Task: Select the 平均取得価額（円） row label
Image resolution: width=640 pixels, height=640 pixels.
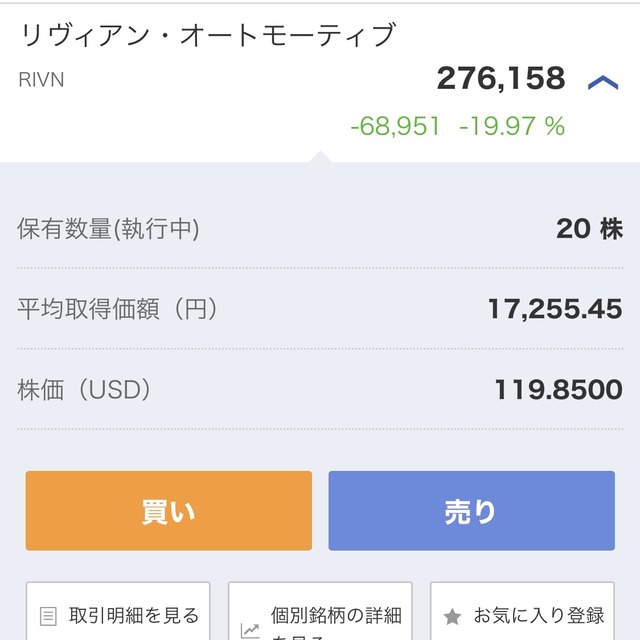Action: pyautogui.click(x=118, y=309)
